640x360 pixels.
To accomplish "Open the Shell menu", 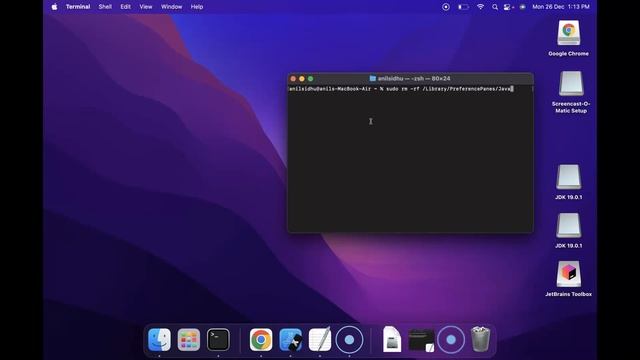I will (105, 7).
